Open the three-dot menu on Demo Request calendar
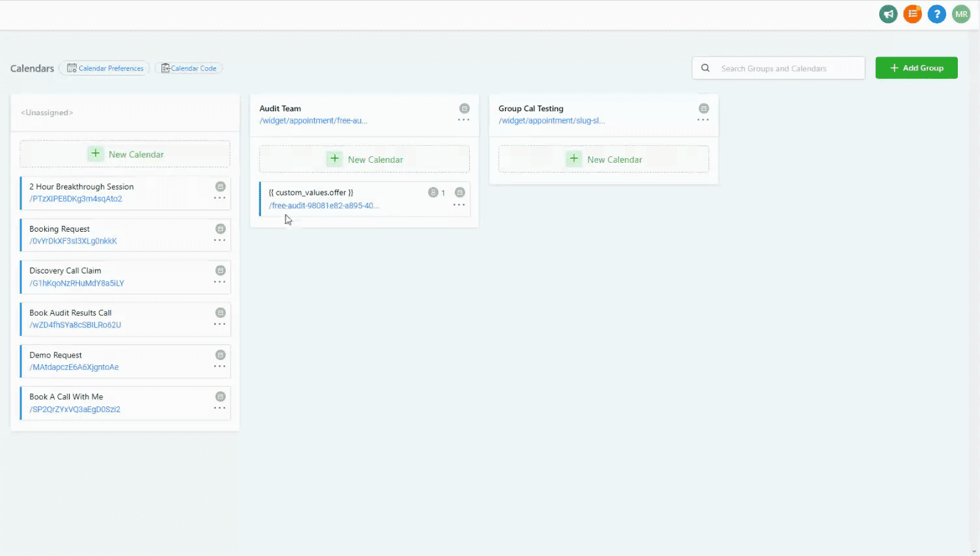This screenshot has height=556, width=980. [219, 366]
